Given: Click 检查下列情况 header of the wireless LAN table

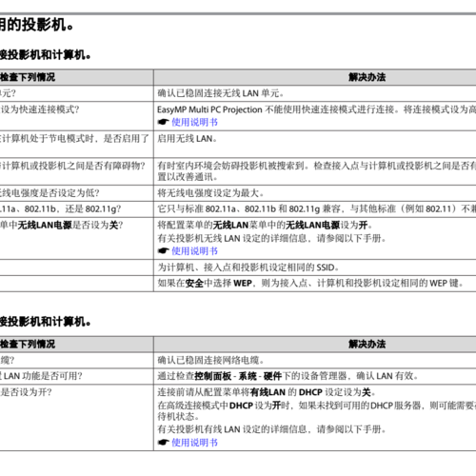Looking at the screenshot, I should point(28,77).
